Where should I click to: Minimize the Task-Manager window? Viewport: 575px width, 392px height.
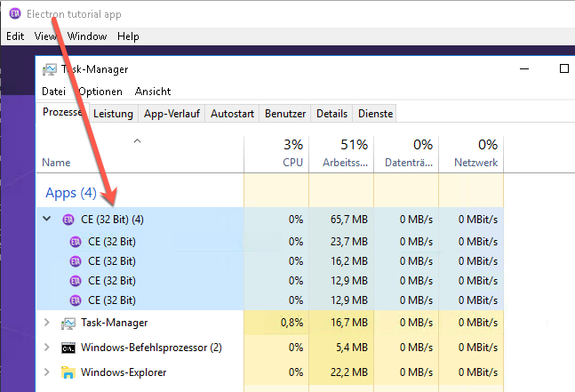point(524,68)
